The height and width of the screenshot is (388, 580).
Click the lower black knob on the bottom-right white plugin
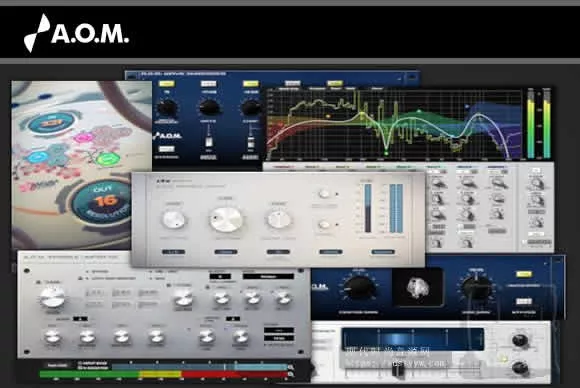520,367
